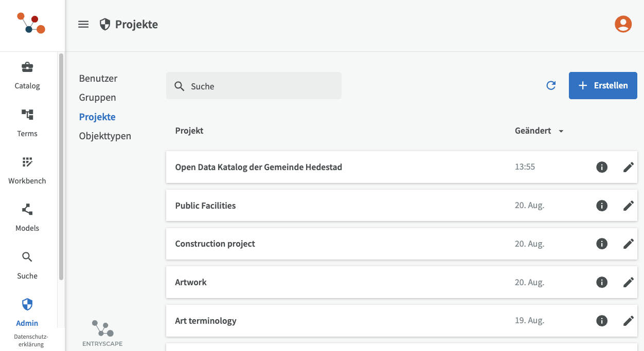Open the user account avatar menu

click(x=623, y=24)
